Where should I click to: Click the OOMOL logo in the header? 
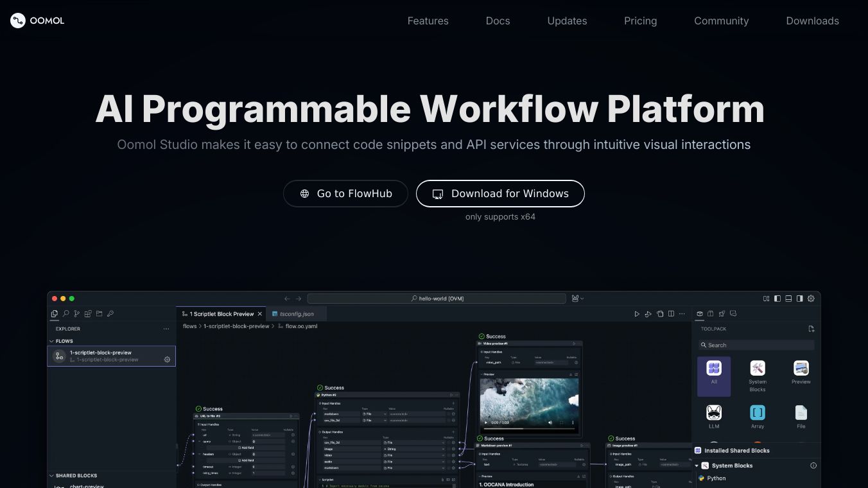click(x=37, y=21)
